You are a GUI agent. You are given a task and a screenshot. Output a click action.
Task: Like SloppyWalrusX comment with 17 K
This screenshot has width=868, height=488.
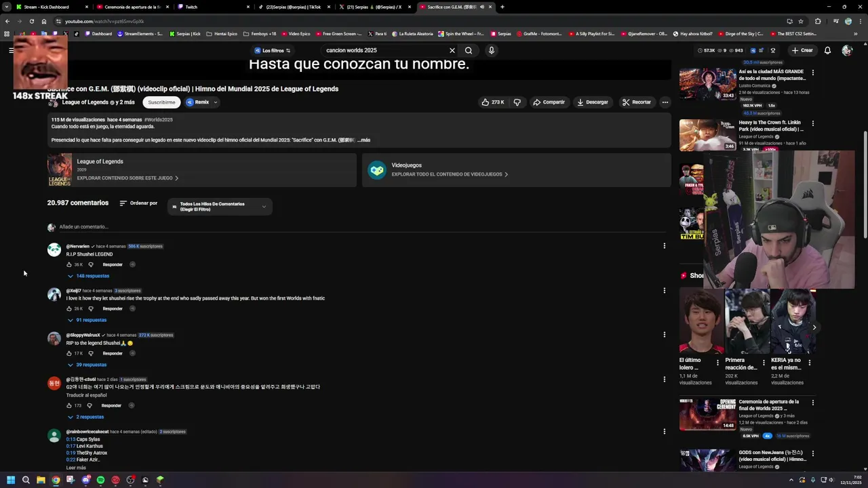point(69,353)
